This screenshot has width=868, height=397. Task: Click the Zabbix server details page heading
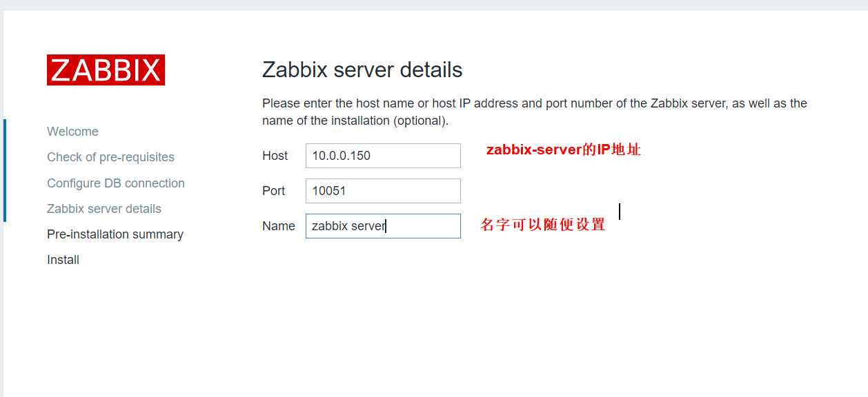(x=362, y=70)
